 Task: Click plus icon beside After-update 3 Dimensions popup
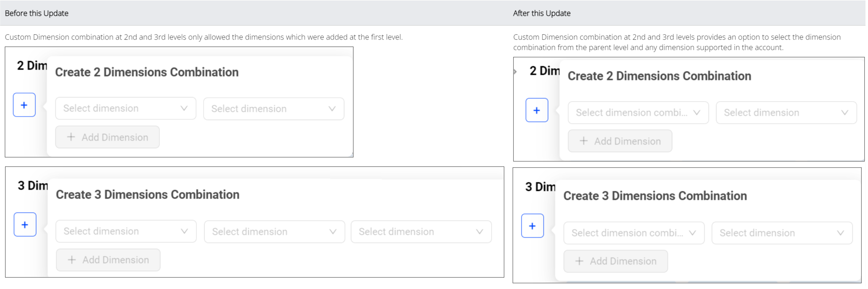[x=532, y=226]
